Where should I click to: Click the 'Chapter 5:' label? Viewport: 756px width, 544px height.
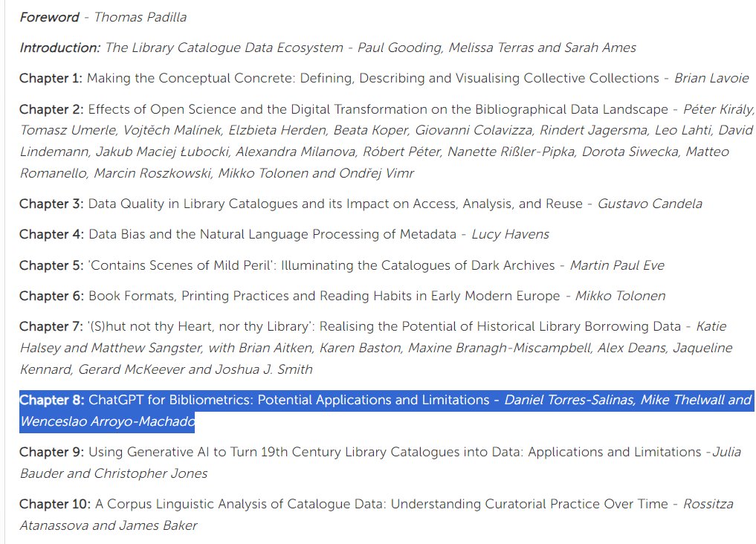(x=51, y=265)
